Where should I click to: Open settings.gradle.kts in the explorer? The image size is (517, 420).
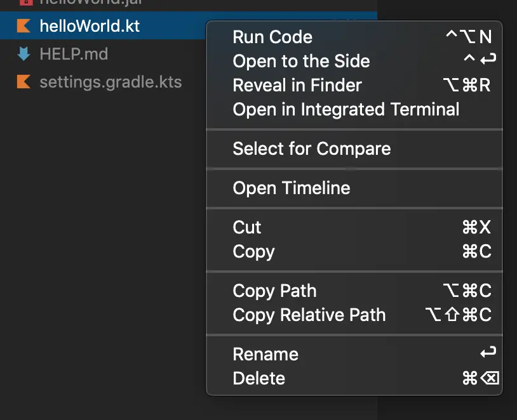click(111, 82)
